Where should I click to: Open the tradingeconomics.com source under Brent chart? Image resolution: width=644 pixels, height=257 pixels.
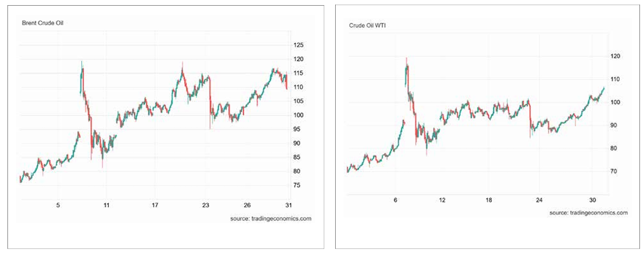[x=270, y=219]
